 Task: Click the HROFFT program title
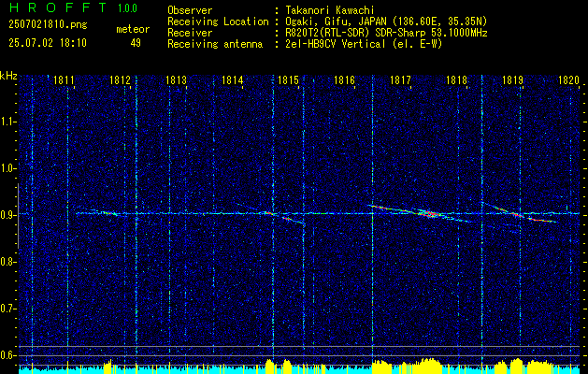tap(58, 7)
